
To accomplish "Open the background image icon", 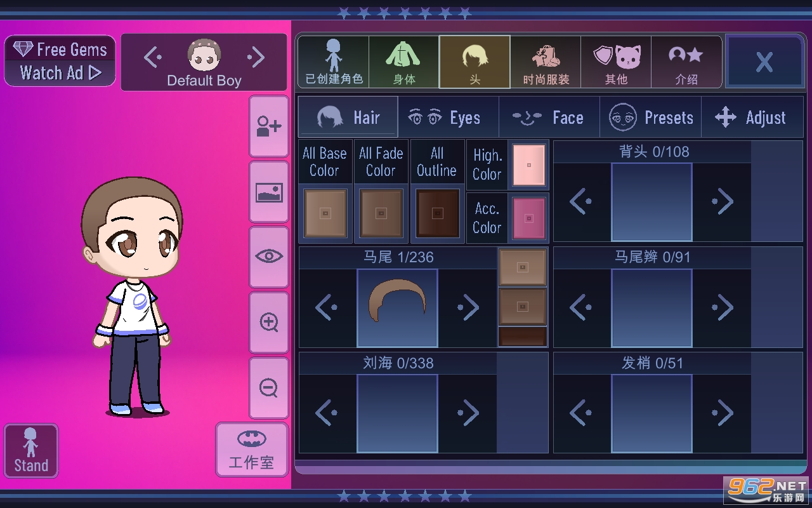I will pos(269,192).
